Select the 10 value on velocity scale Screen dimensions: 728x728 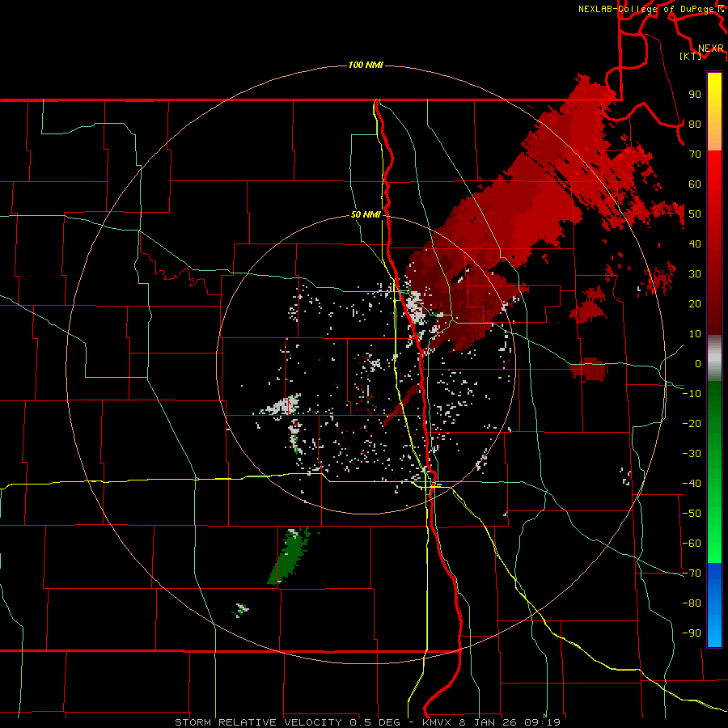695,334
